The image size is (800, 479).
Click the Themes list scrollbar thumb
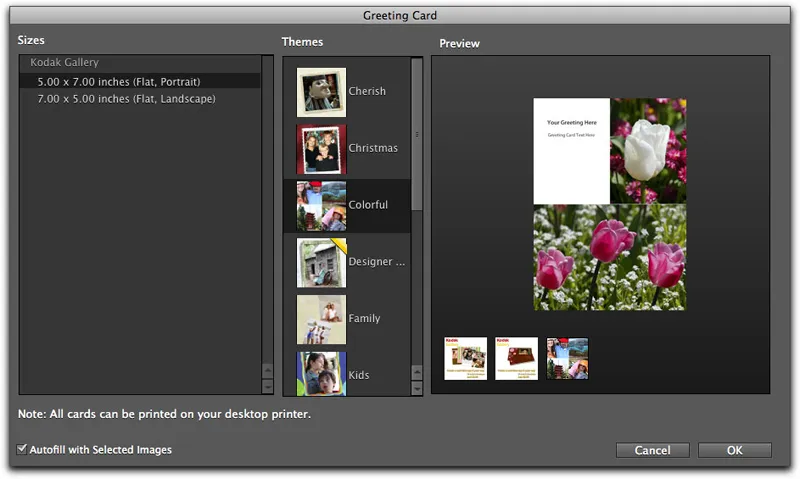click(x=417, y=134)
